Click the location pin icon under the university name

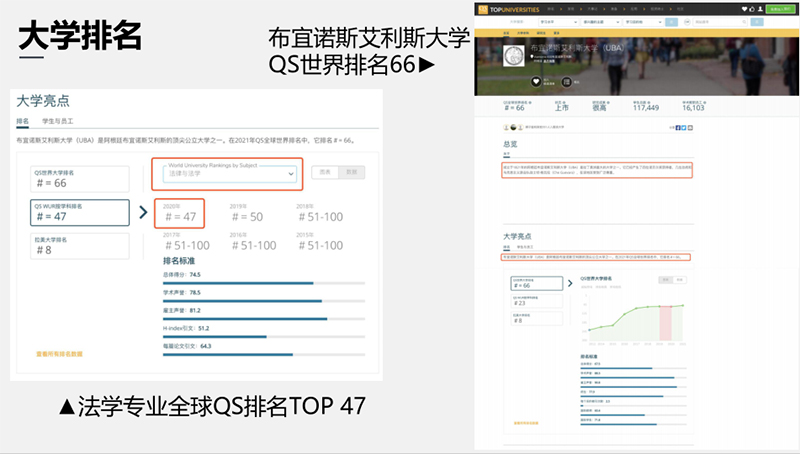pyautogui.click(x=532, y=57)
